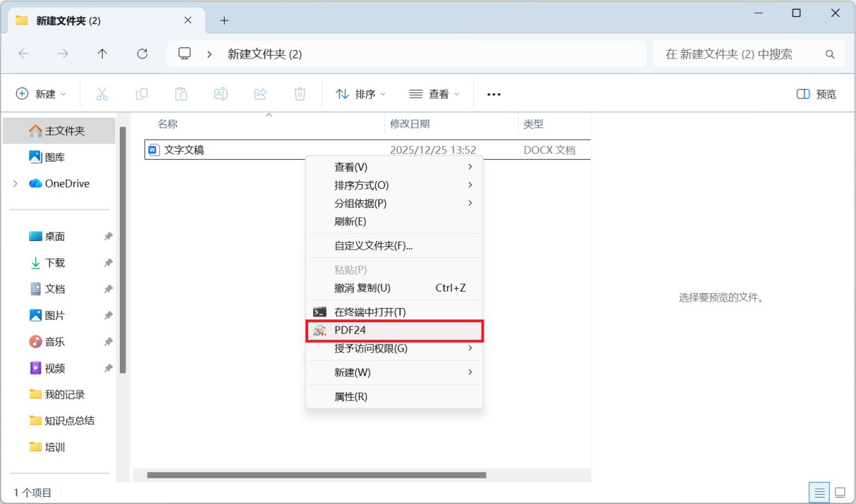Toggle the 预览 preview pane

tap(815, 93)
